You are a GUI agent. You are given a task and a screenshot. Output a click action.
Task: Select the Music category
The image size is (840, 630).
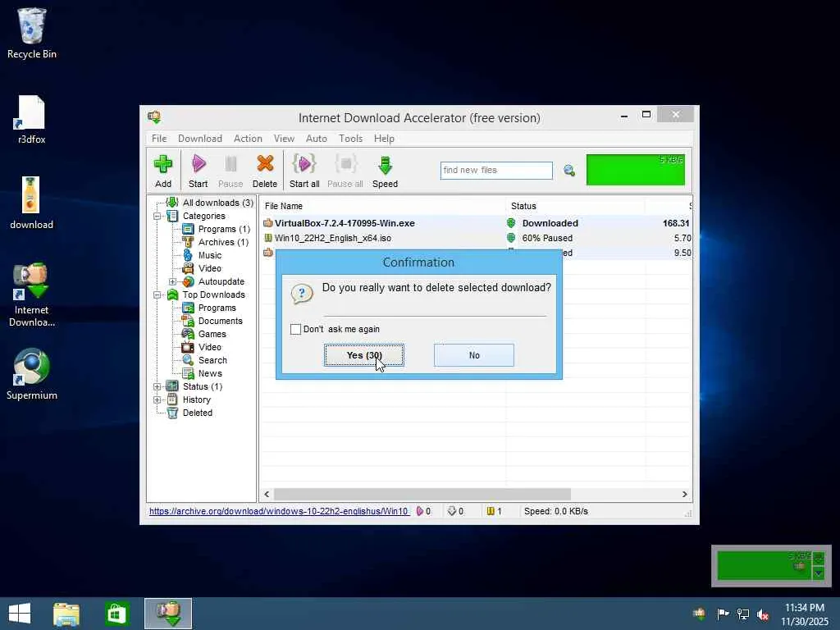click(x=209, y=256)
